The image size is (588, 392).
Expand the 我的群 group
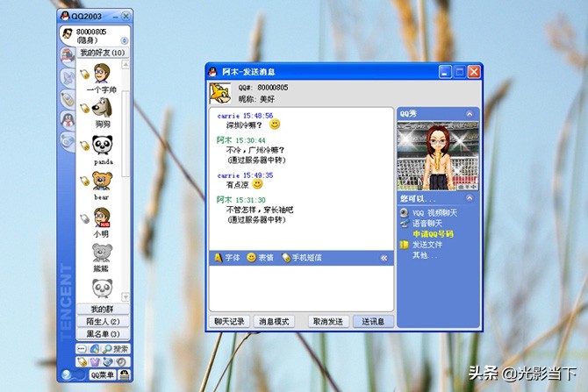(x=103, y=310)
